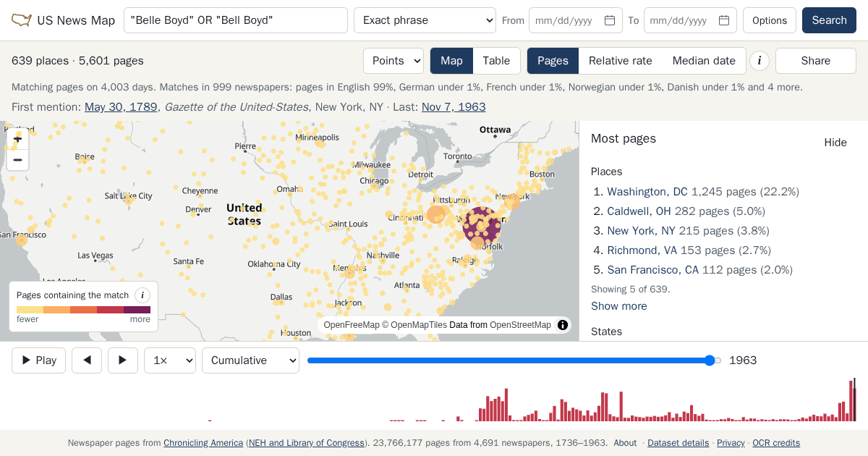868x456 pixels.
Task: Step timeline back one year
Action: (x=87, y=360)
